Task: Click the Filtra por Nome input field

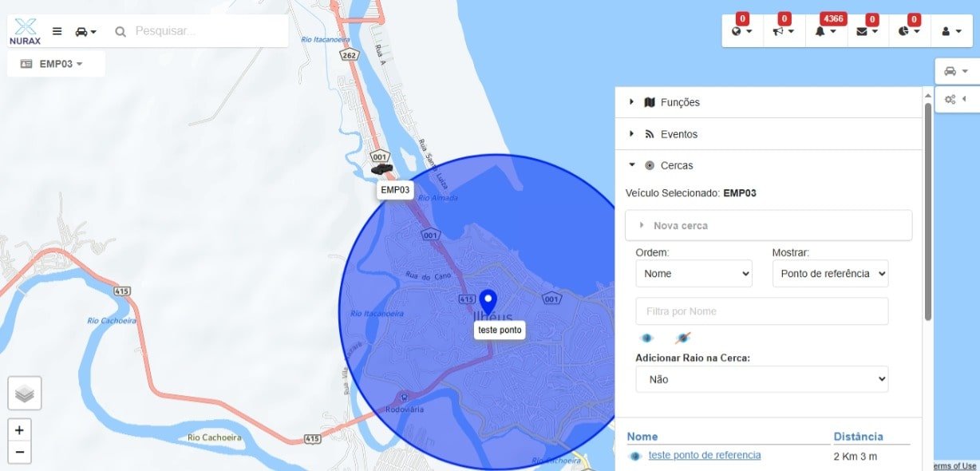Action: pyautogui.click(x=761, y=311)
